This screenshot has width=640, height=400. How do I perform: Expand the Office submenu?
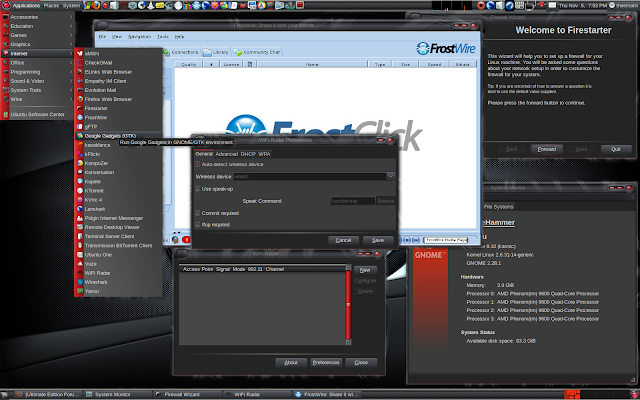pyautogui.click(x=38, y=62)
